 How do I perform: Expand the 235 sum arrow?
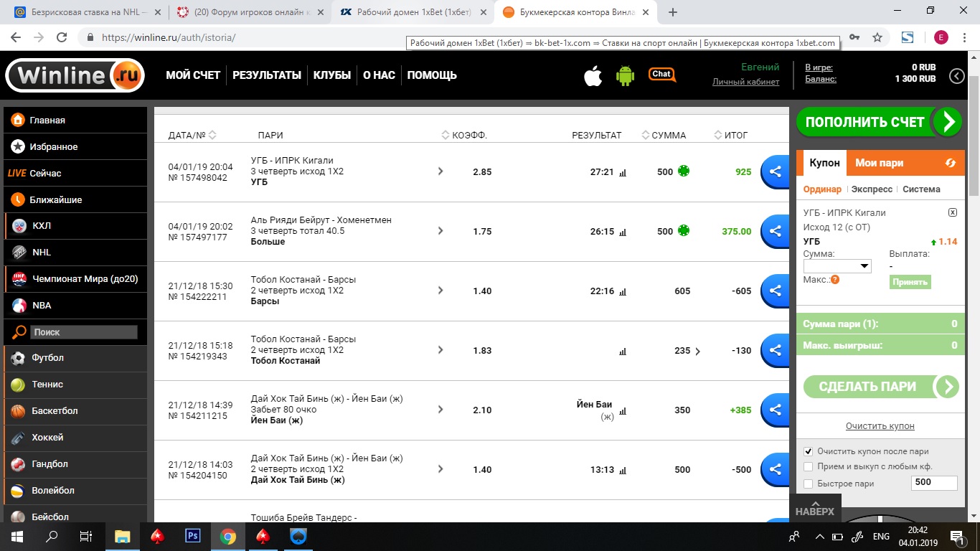pyautogui.click(x=697, y=352)
